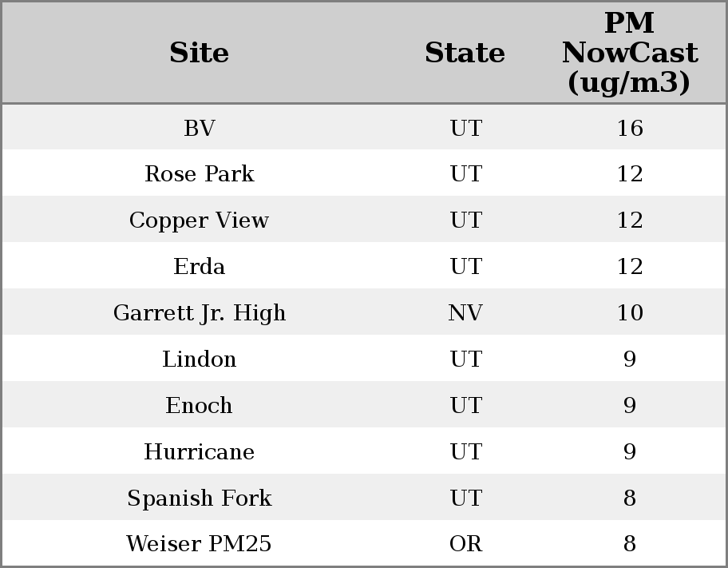
Task: Click the PM NowCast column header
Action: (629, 53)
